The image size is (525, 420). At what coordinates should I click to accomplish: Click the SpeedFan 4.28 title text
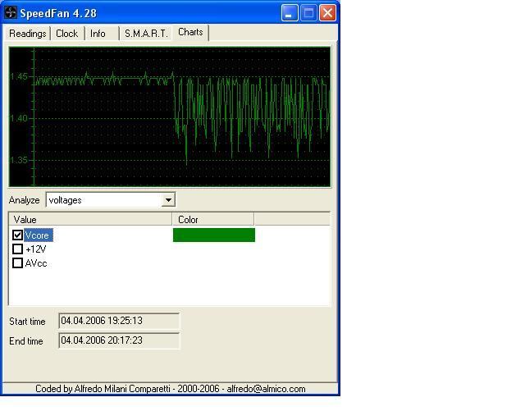58,13
